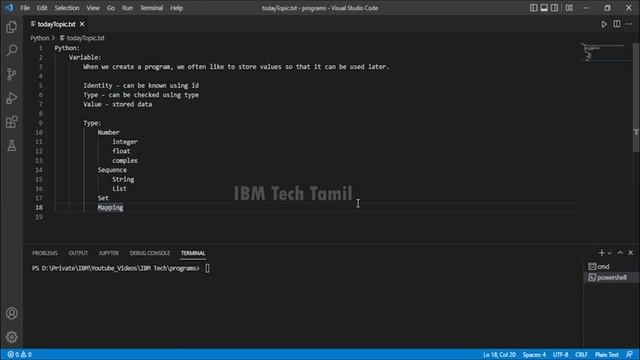Viewport: 640px width, 360px height.
Task: Open the Accounts icon in activity bar
Action: tap(11, 313)
